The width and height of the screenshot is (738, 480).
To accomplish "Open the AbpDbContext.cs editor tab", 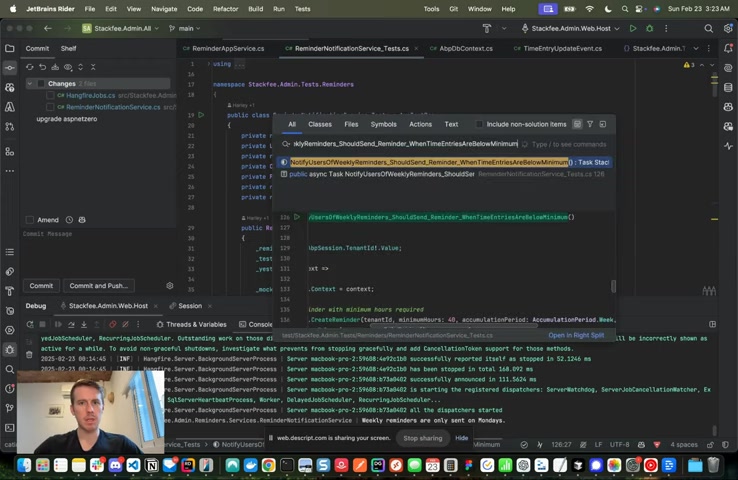I will click(x=461, y=48).
